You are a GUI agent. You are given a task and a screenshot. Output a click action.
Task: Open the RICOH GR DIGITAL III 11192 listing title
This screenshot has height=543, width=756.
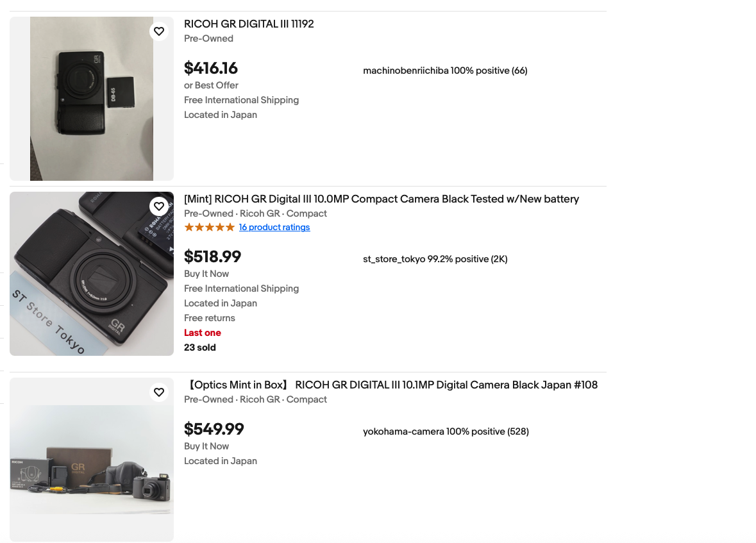click(249, 24)
